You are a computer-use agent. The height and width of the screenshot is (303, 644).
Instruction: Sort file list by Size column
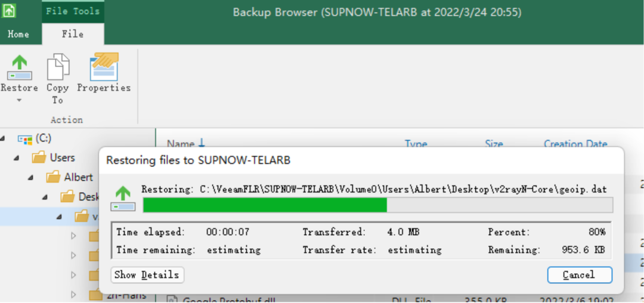tap(494, 144)
